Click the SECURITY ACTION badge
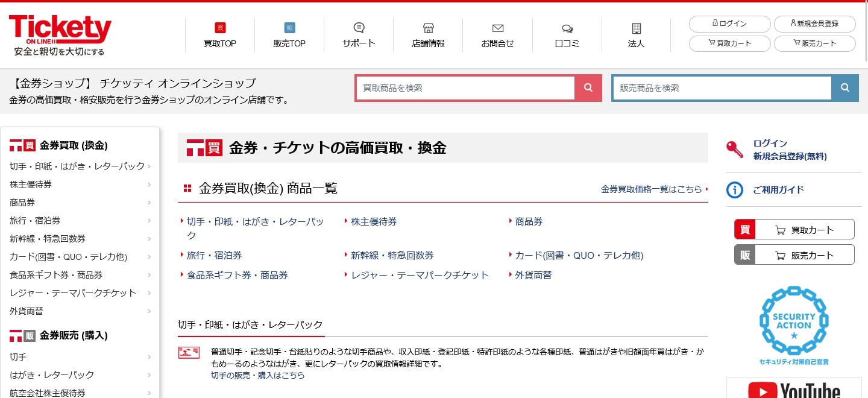 (x=793, y=326)
